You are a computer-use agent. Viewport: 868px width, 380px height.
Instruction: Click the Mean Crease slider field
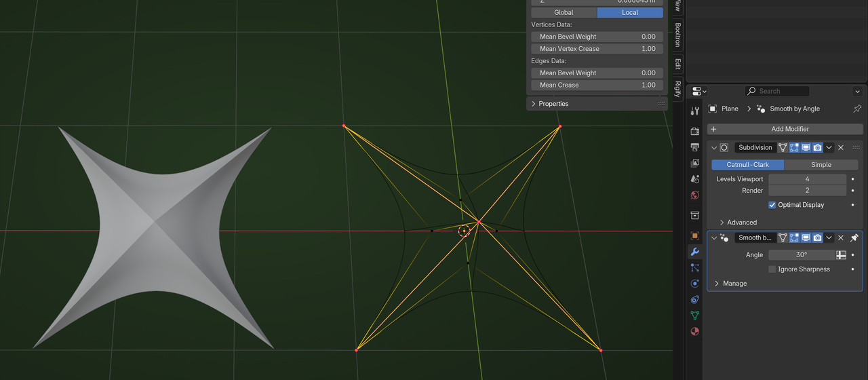tap(597, 85)
